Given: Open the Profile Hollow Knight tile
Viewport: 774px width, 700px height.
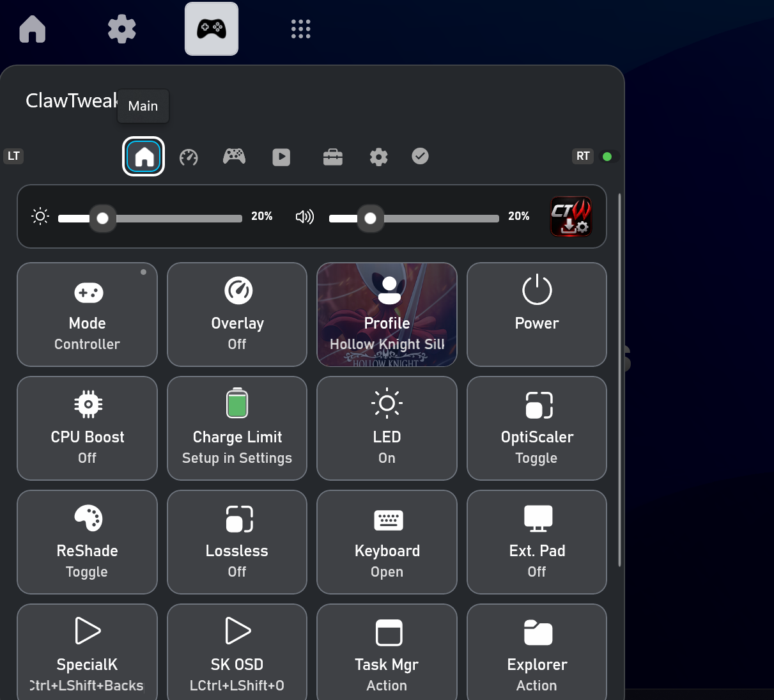Looking at the screenshot, I should click(x=387, y=315).
